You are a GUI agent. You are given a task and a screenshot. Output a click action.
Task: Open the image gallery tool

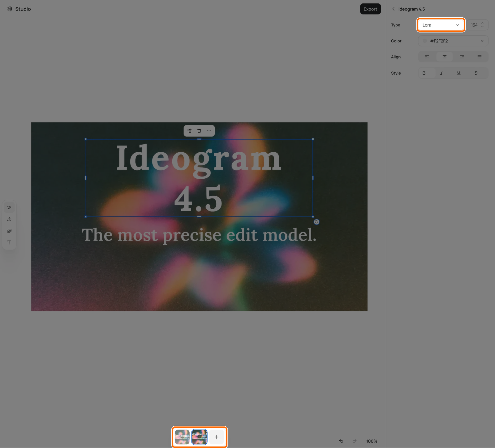9,231
